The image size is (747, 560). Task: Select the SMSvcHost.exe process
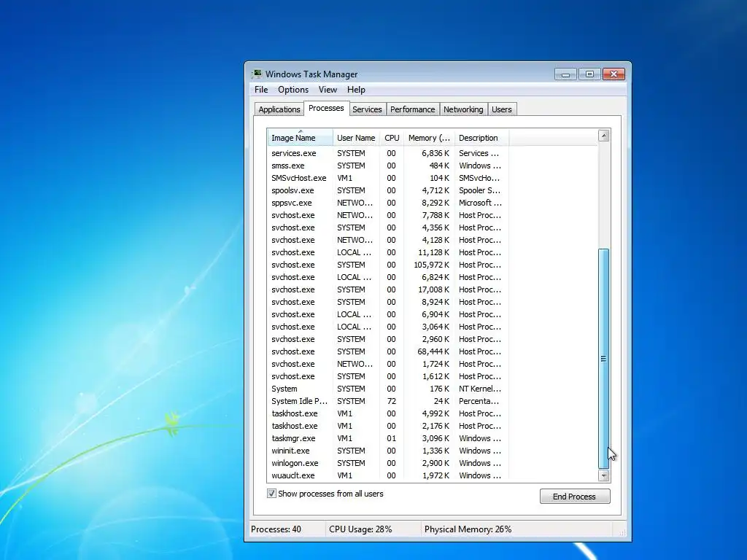coord(388,178)
